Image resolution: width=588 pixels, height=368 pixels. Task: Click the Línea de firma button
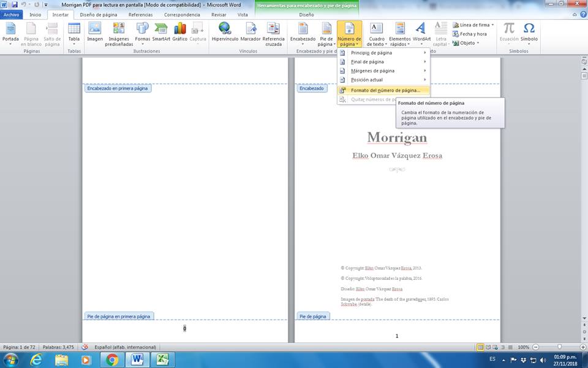[x=474, y=25]
